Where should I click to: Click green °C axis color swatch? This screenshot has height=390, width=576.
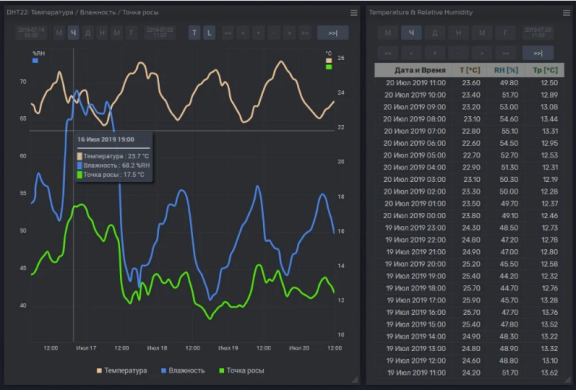[329, 67]
